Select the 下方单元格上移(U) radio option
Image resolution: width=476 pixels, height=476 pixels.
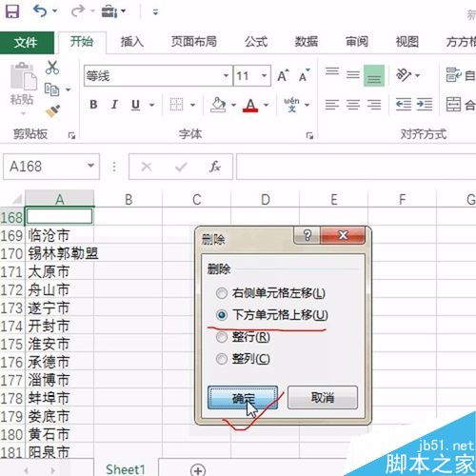pyautogui.click(x=222, y=315)
